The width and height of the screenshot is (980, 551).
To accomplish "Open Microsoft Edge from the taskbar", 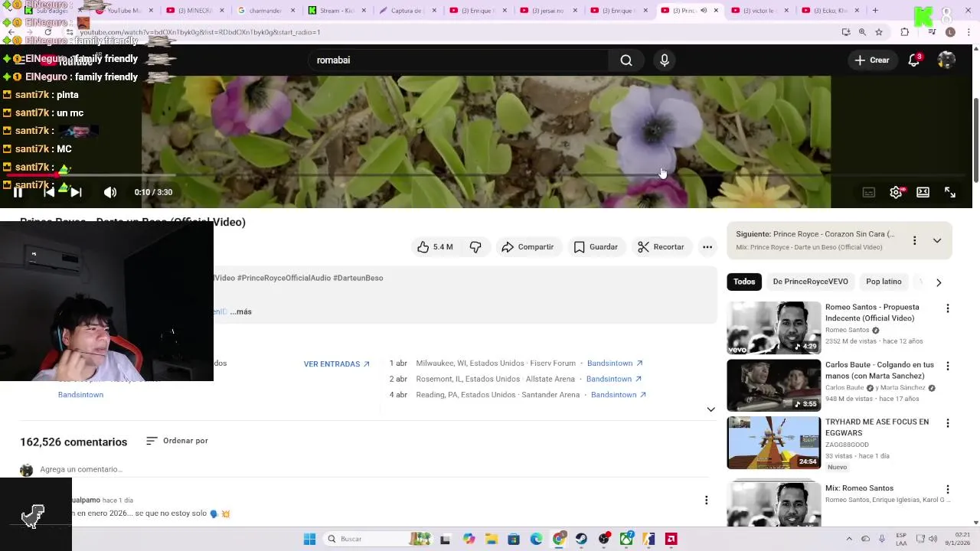I will (x=536, y=539).
